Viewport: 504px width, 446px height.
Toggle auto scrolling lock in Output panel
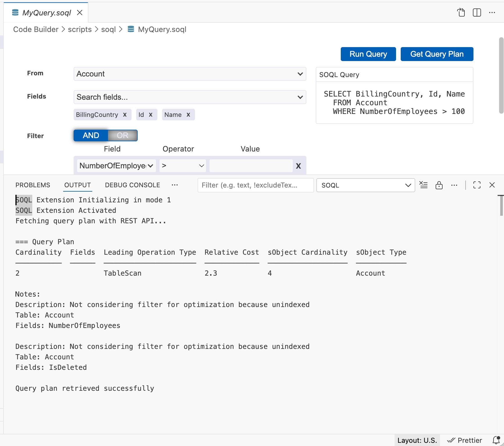click(439, 185)
